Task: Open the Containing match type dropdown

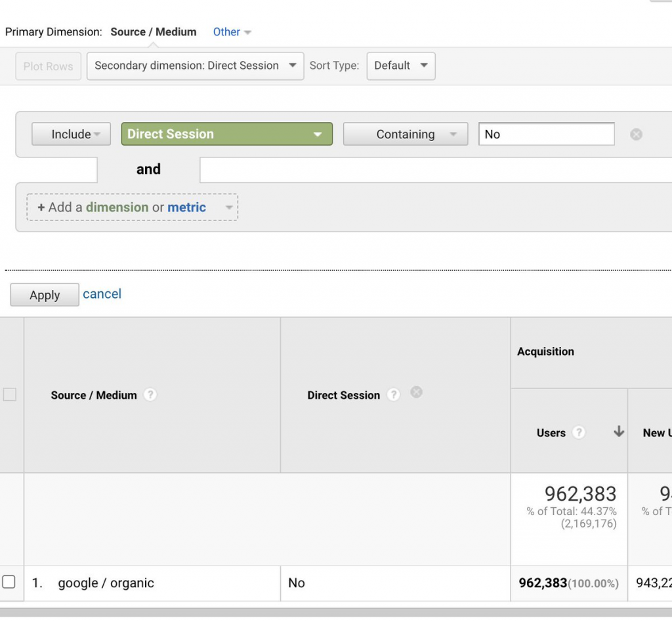Action: tap(405, 135)
